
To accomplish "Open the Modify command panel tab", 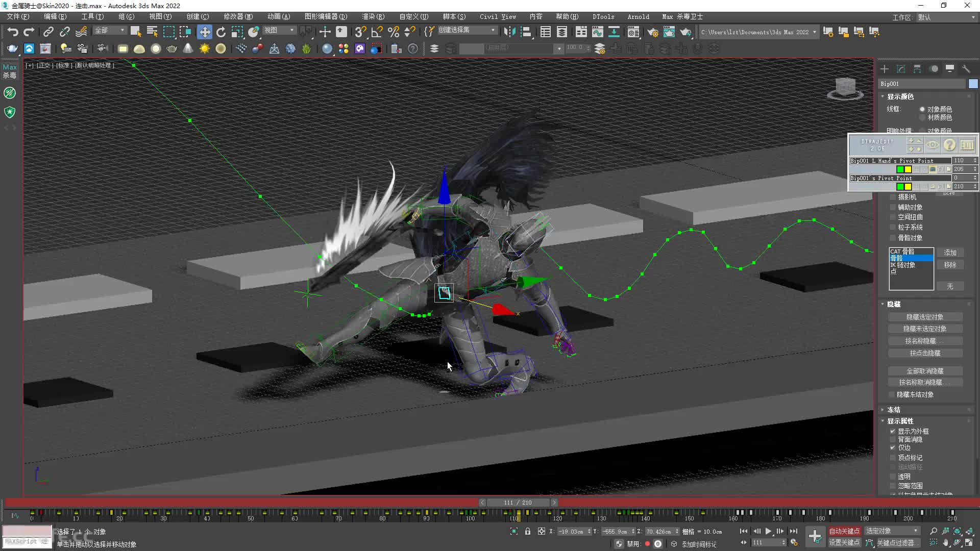I will 901,69.
